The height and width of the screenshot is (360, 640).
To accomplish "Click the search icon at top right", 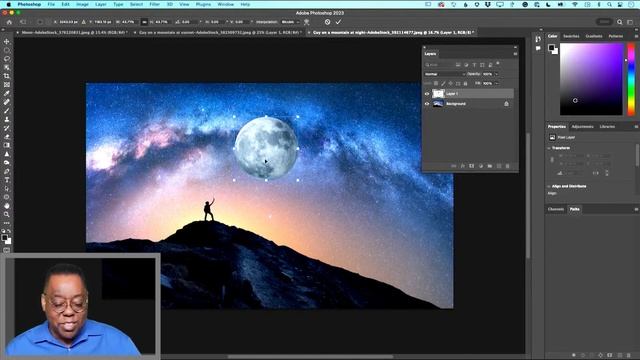I will (x=620, y=22).
